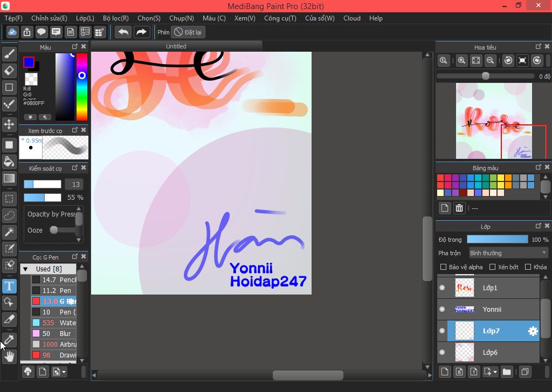Viewport: 552px width, 392px height.
Task: Enable the Bảo vệ alpha checkbox
Action: 444,267
